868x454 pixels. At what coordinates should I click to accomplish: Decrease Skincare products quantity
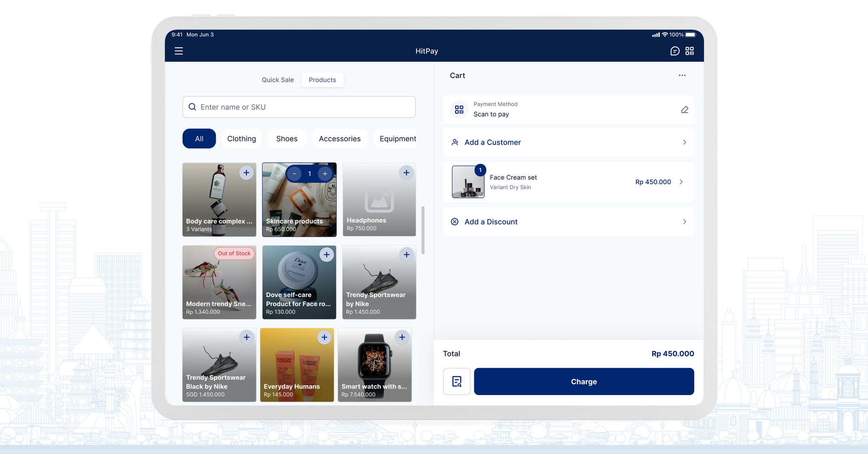(x=294, y=174)
